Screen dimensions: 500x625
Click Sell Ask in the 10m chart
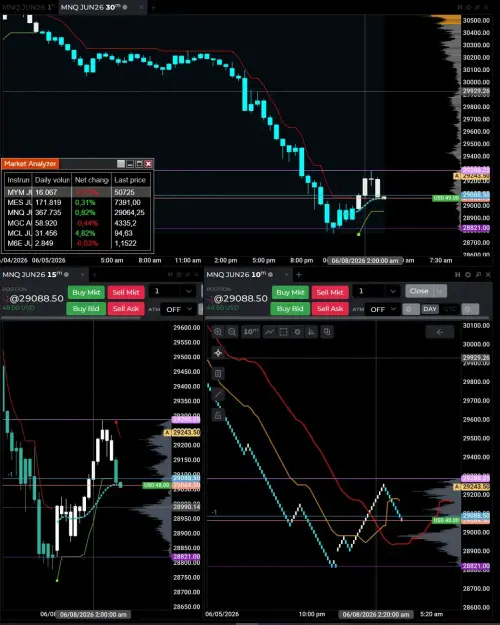330,309
